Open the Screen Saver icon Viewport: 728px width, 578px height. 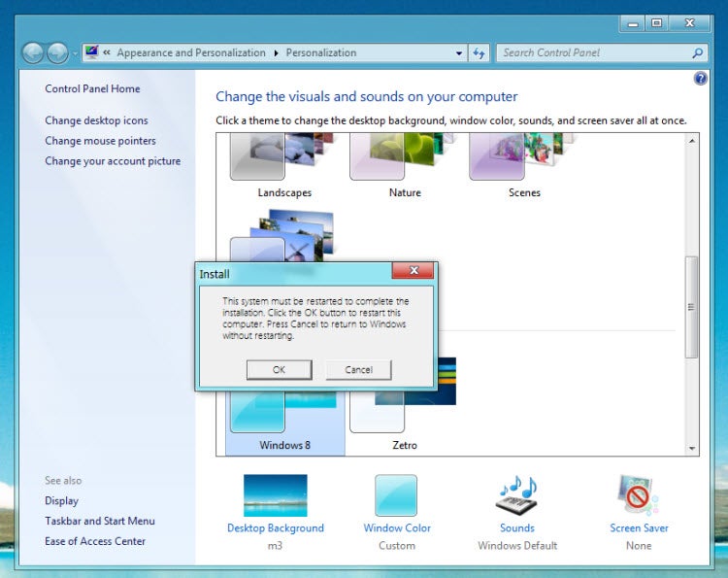tap(638, 494)
